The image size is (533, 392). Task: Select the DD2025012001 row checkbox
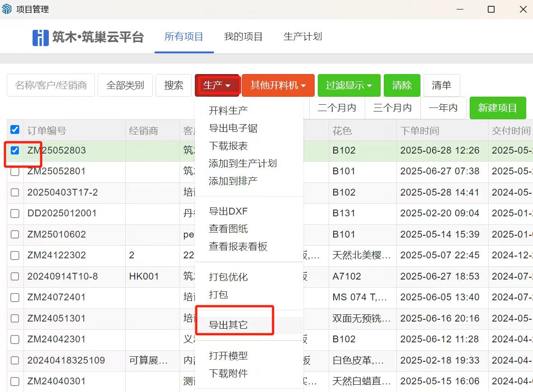click(15, 214)
